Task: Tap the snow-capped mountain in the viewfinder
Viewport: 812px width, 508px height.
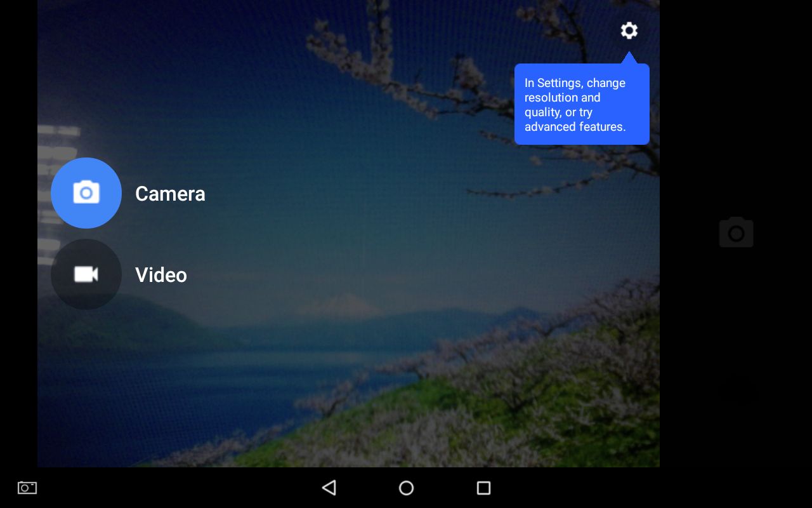Action: click(339, 305)
